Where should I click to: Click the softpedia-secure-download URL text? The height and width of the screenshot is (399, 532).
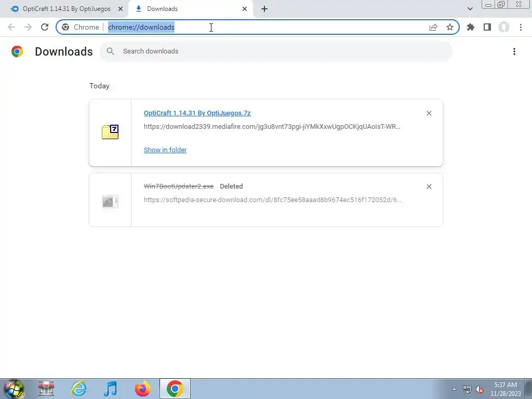click(272, 200)
